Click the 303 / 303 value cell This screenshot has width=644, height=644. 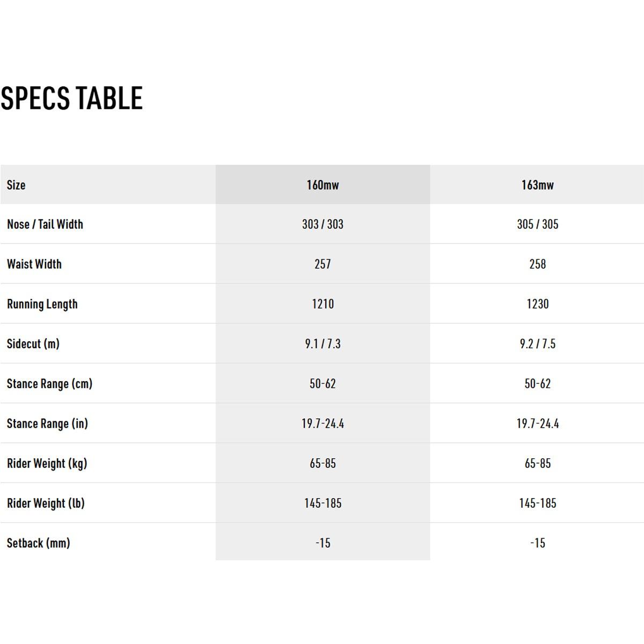coord(323,224)
